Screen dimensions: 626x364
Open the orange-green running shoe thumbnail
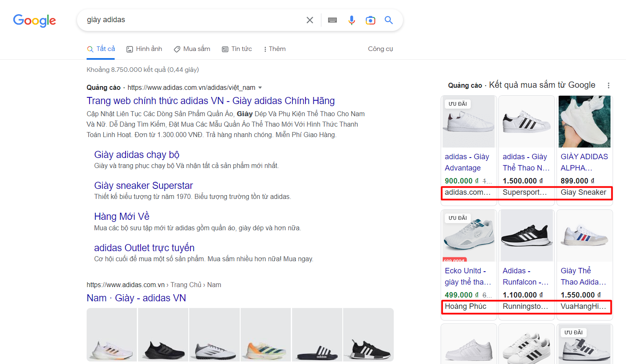click(266, 335)
